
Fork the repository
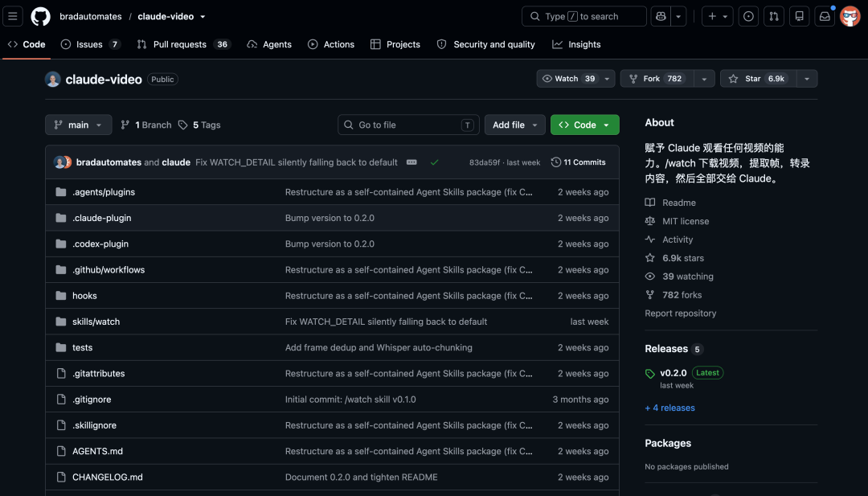point(657,79)
